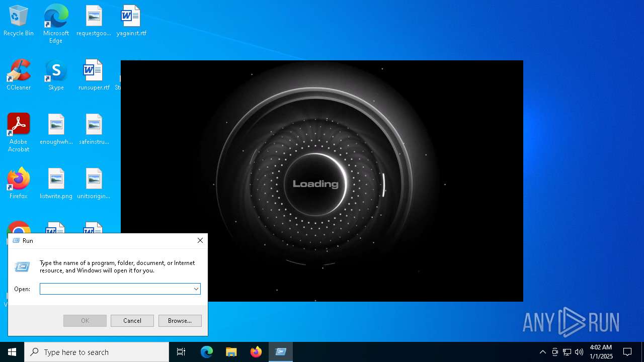Open the Skype desktop shortcut

[56, 75]
